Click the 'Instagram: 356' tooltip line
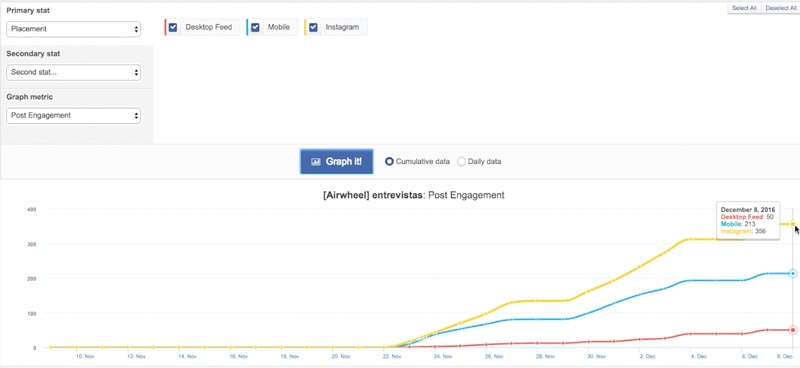Image resolution: width=800 pixels, height=368 pixels. coord(743,231)
